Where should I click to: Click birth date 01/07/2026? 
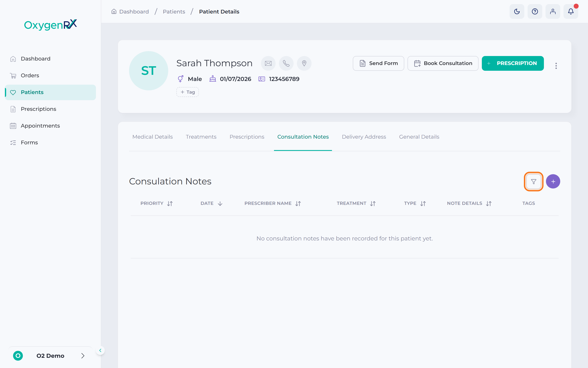(235, 79)
